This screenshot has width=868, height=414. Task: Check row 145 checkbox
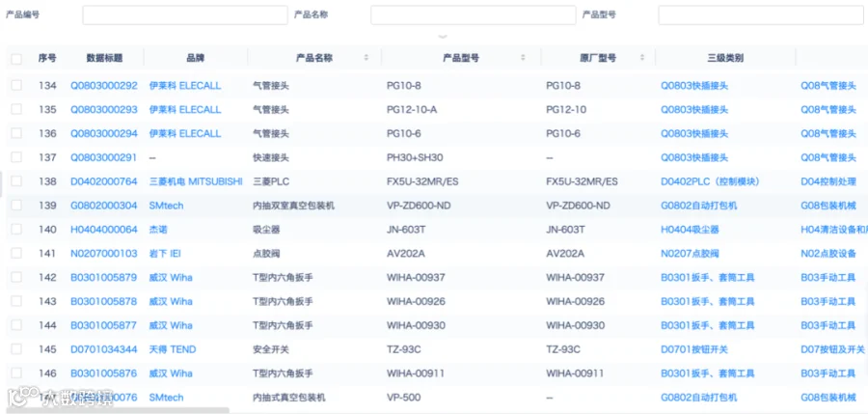click(16, 349)
